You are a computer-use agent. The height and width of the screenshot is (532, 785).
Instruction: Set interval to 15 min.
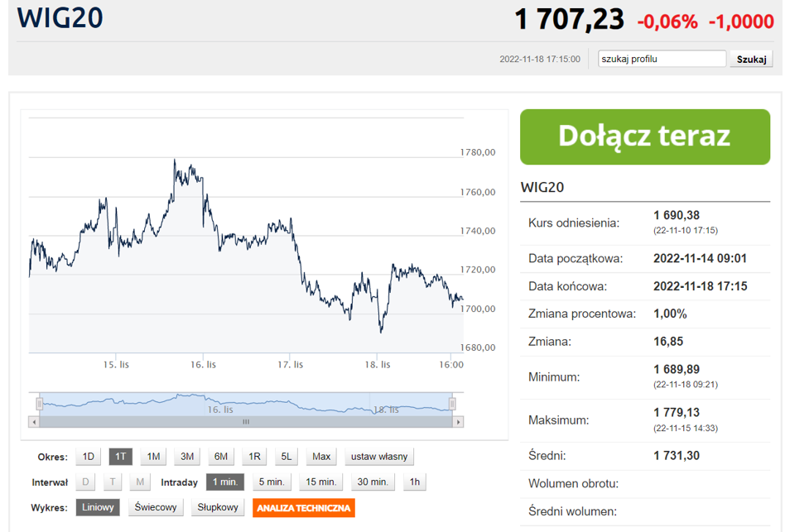(321, 482)
